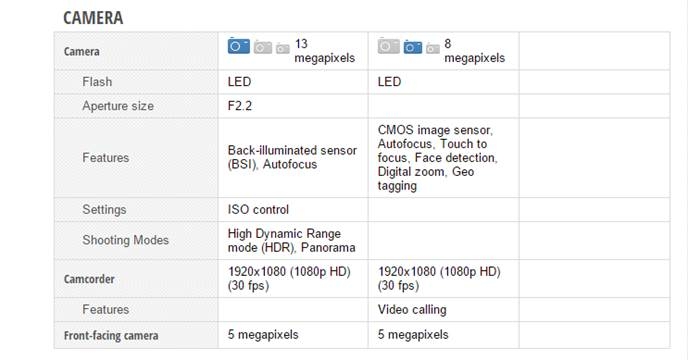Select the Camera row header

pos(82,51)
